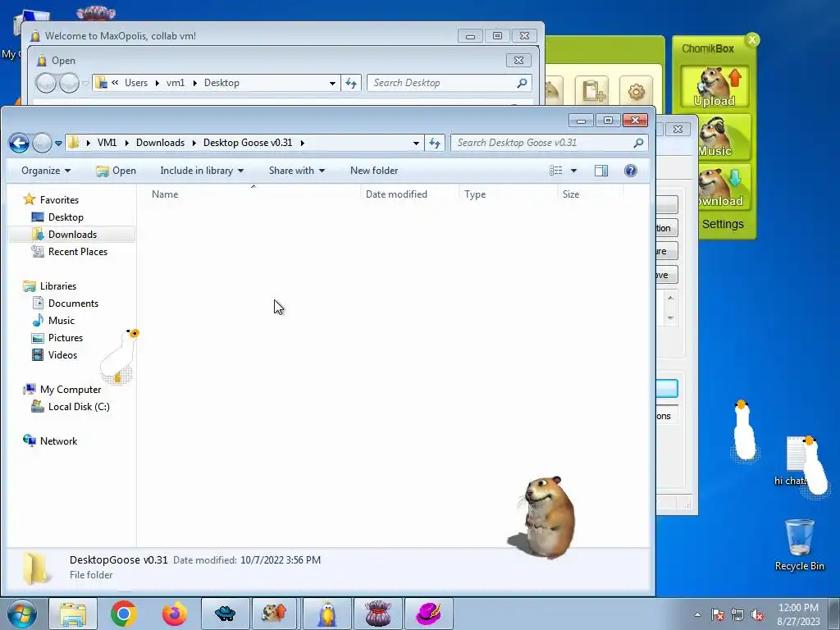
Task: Select Downloads in the sidebar
Action: [72, 234]
